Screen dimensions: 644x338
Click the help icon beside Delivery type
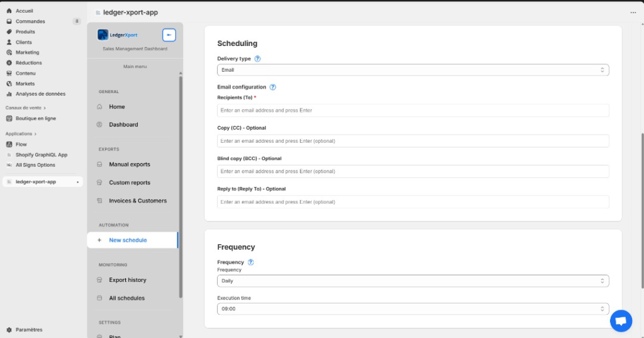click(x=257, y=59)
